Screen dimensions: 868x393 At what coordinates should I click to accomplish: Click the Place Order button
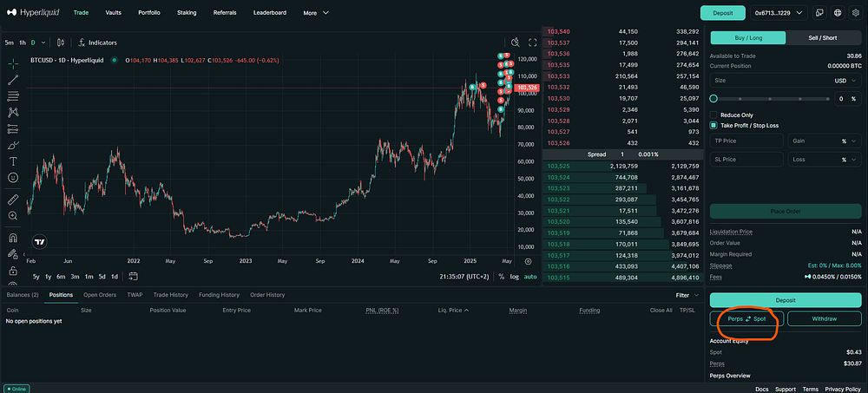coord(786,212)
